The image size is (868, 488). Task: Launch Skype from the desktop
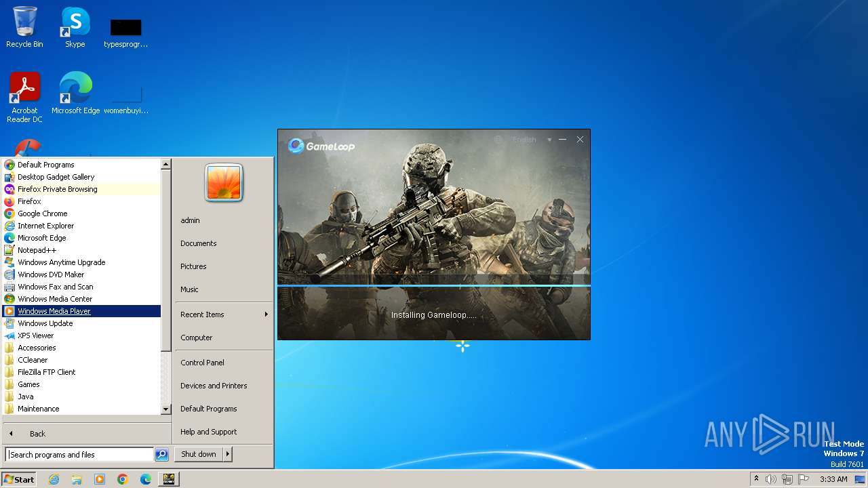pos(75,27)
